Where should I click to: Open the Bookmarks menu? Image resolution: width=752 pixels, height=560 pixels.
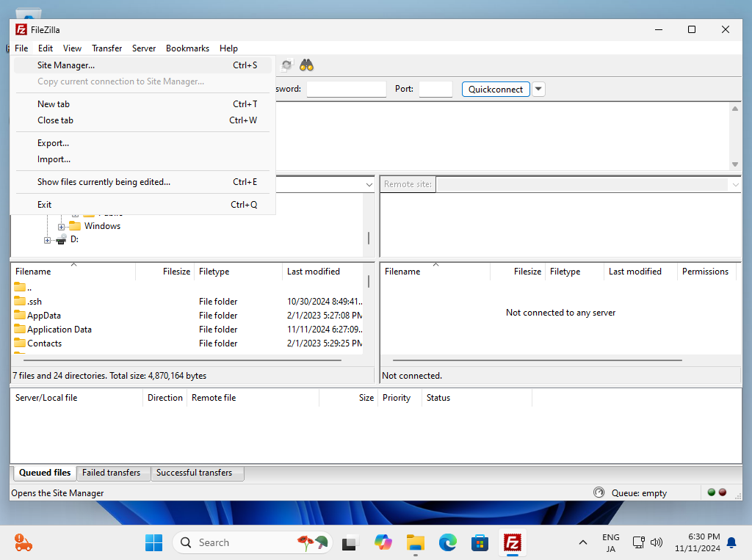[187, 48]
